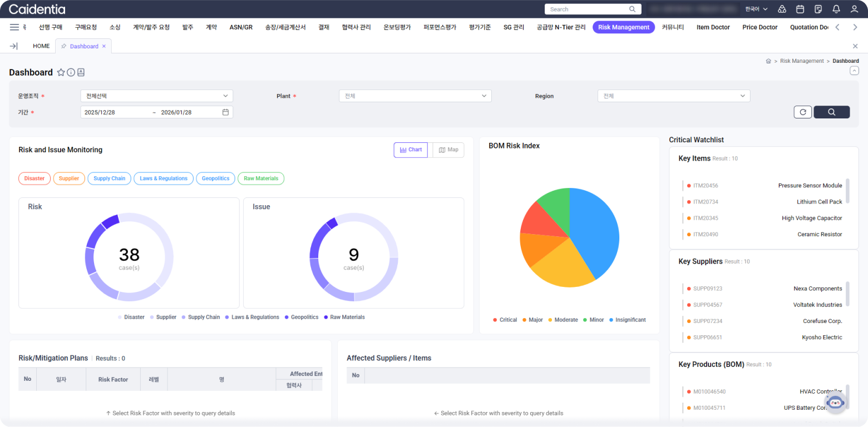Click the info icon next to Dashboard
868x427 pixels.
[x=71, y=72]
